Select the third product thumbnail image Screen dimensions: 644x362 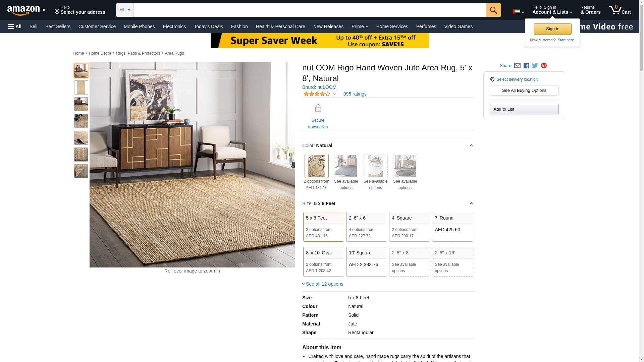point(81,104)
